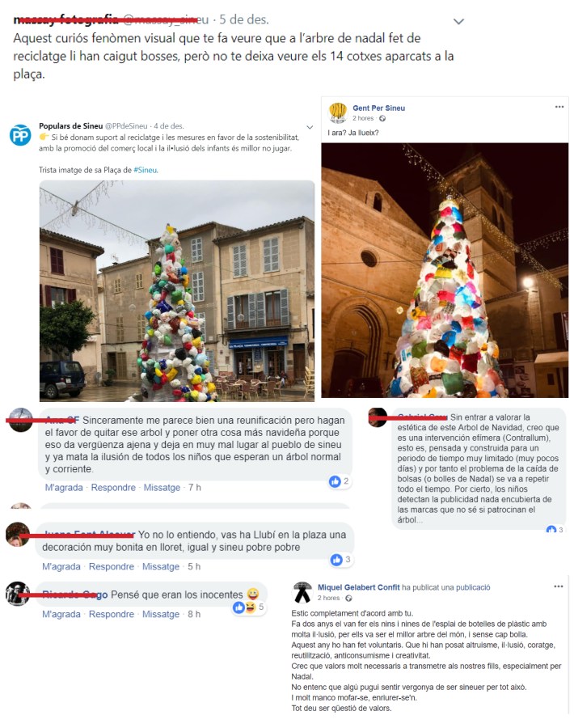Image resolution: width=574 pixels, height=728 pixels.
Task: Open Miquel Gelabert Confit's profile name link
Action: click(359, 587)
